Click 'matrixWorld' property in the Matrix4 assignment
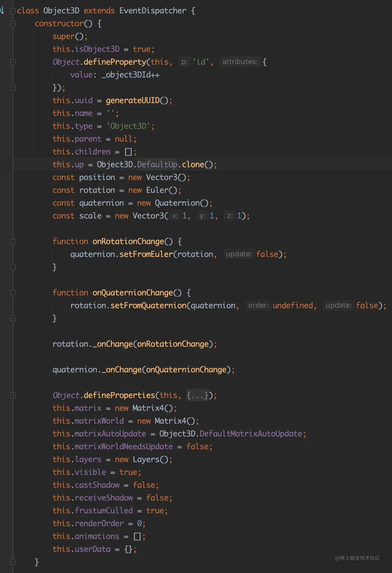Screen dimensions: 392x573 click(x=99, y=421)
